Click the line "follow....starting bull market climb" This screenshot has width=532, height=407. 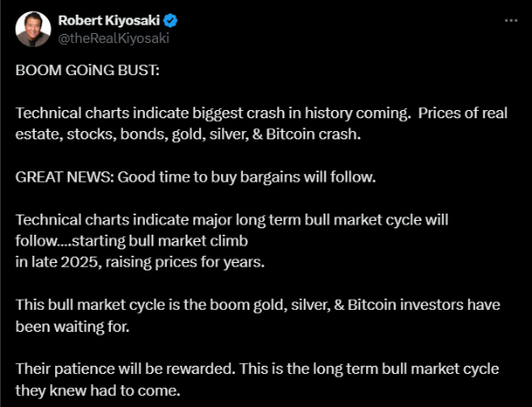(132, 241)
